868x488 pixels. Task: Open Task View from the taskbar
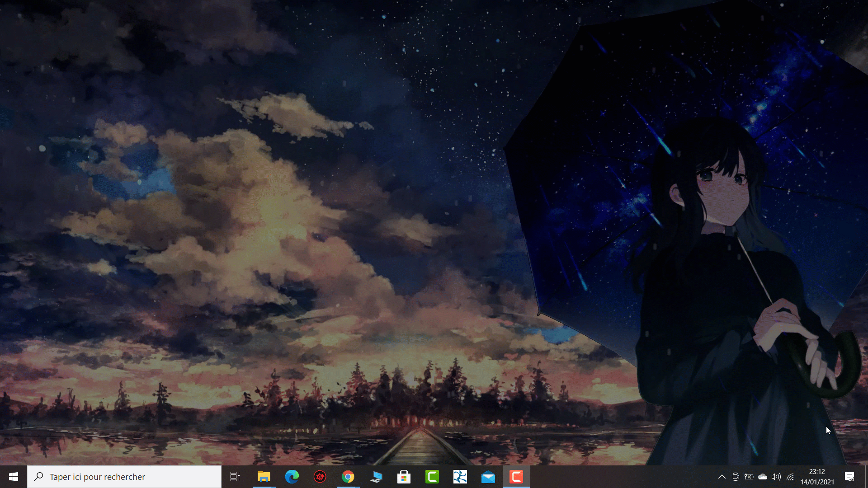click(x=235, y=477)
